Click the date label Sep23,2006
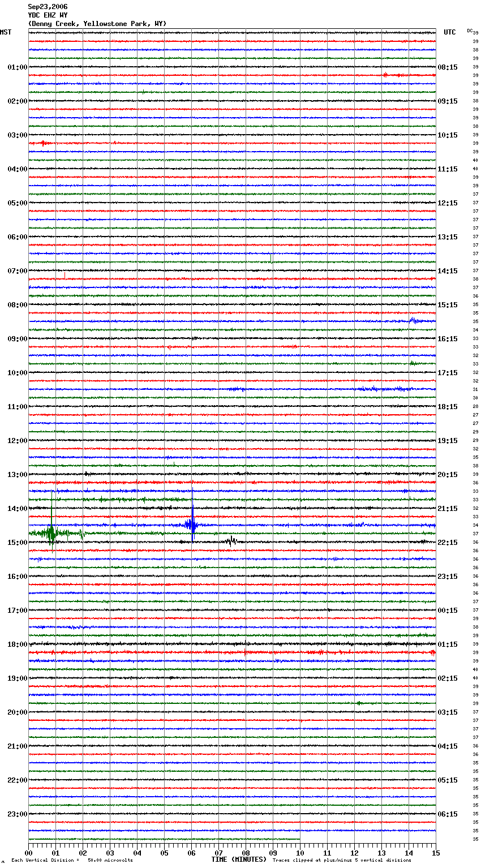Viewport: 481px width, 868px height. pyautogui.click(x=48, y=7)
